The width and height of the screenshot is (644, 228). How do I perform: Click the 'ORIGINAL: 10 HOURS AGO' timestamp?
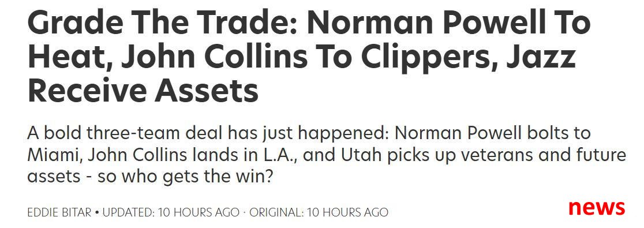coord(319,213)
